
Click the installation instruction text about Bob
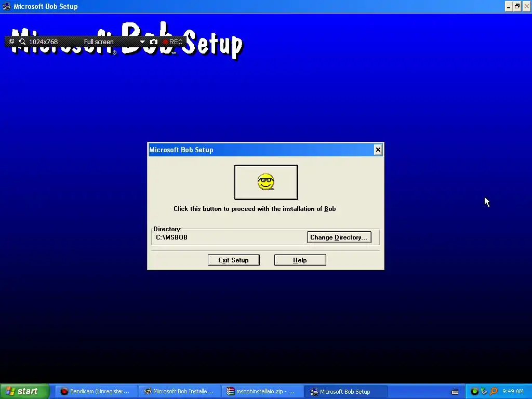255,209
